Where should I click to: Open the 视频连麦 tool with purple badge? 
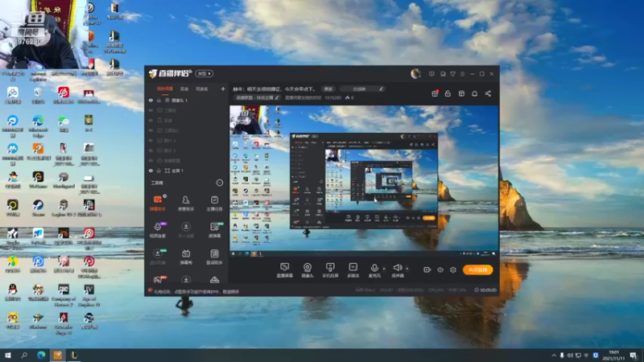click(158, 230)
